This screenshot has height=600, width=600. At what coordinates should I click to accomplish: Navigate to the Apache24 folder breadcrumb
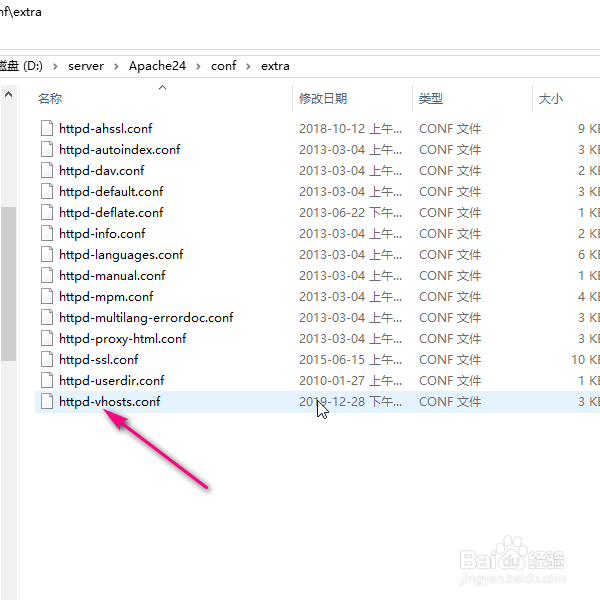pos(157,66)
